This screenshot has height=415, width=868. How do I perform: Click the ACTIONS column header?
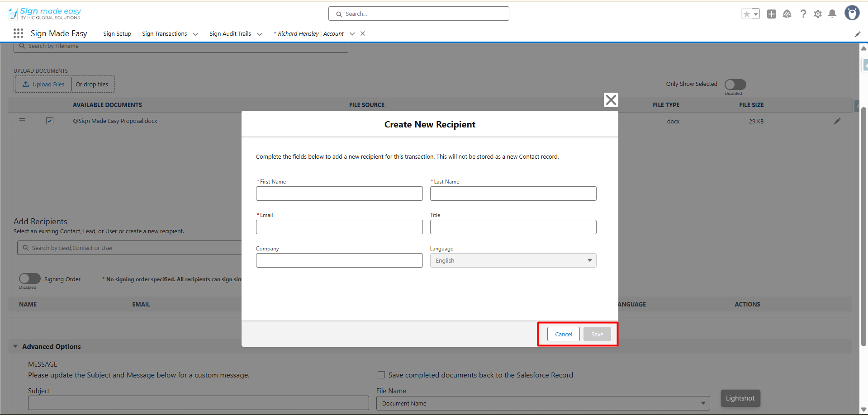click(x=747, y=304)
